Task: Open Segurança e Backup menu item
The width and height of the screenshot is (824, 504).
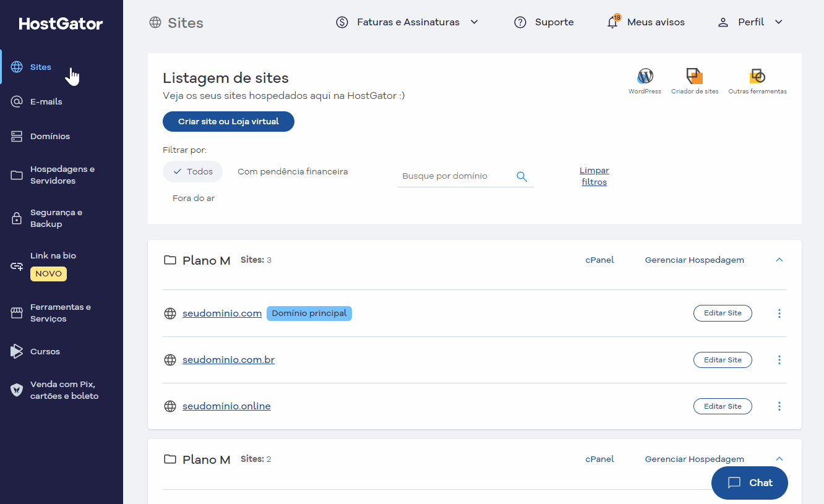Action: [x=61, y=218]
